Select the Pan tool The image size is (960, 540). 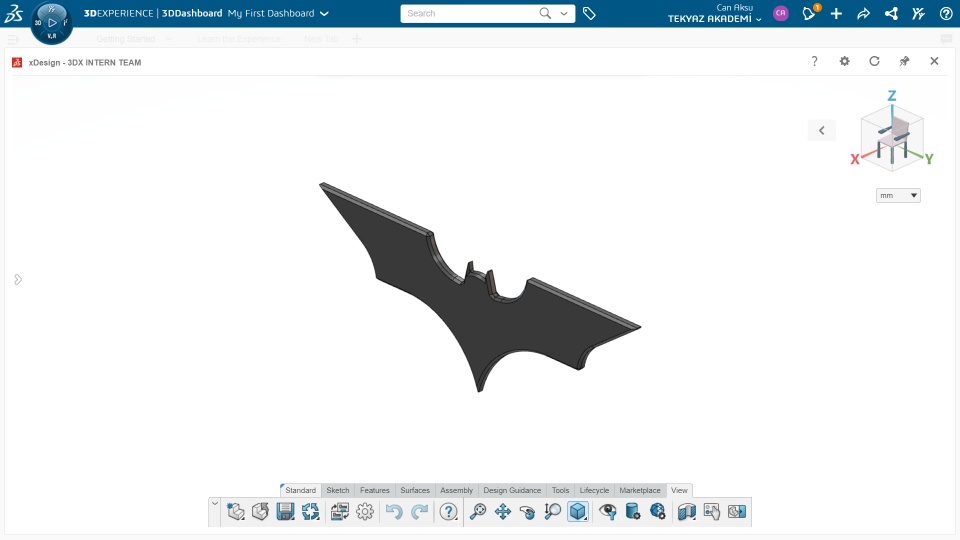point(503,511)
